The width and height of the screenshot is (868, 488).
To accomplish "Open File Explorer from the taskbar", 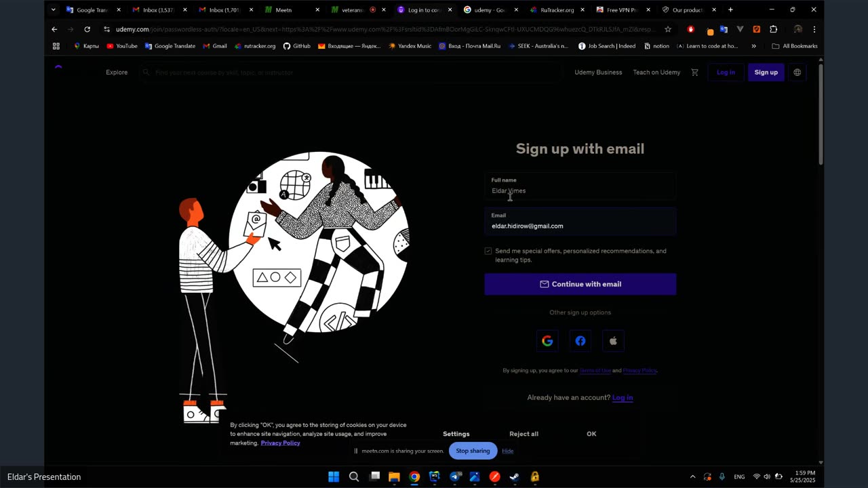I will pos(394,476).
